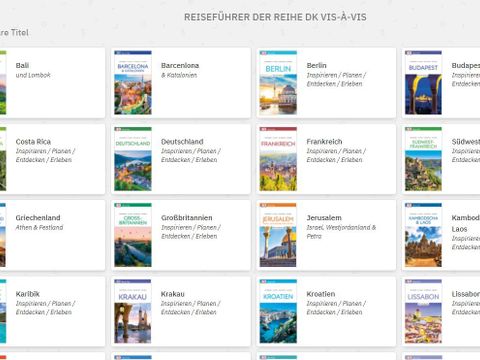Click the Costa Rica 'Inspirieren / Planen' subtitle

(45, 155)
